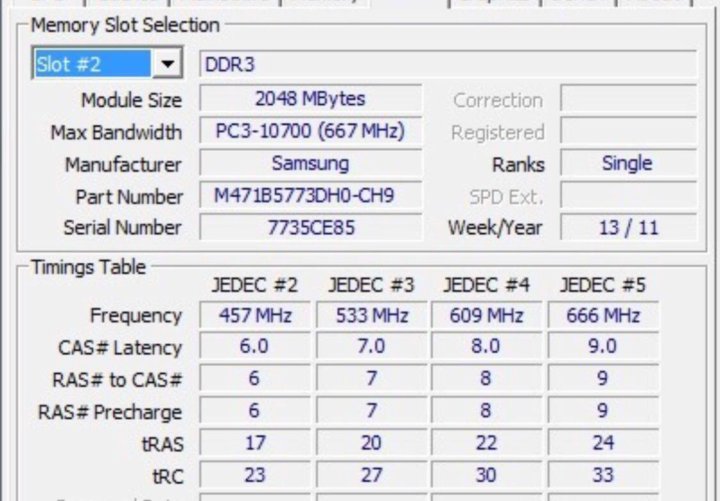Click the tRC row label
The height and width of the screenshot is (501, 720).
click(x=168, y=476)
